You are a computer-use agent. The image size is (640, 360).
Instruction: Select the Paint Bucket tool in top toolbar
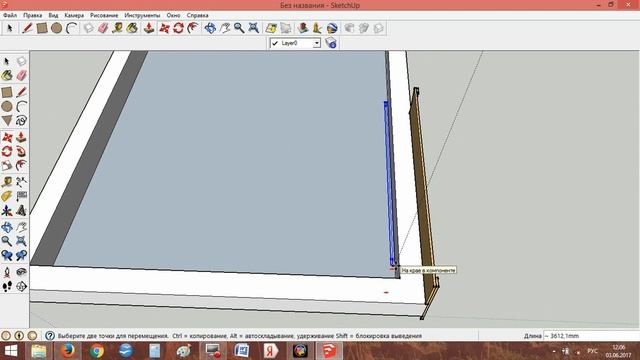click(x=132, y=28)
